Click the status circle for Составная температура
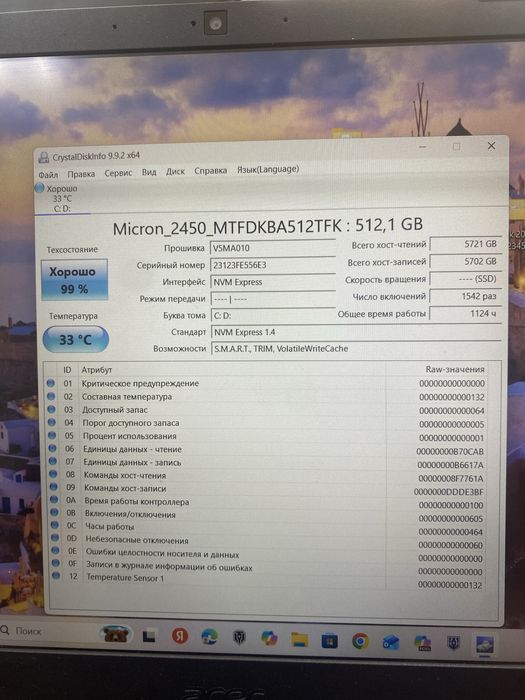Screen dimensions: 525x700 click(x=51, y=396)
